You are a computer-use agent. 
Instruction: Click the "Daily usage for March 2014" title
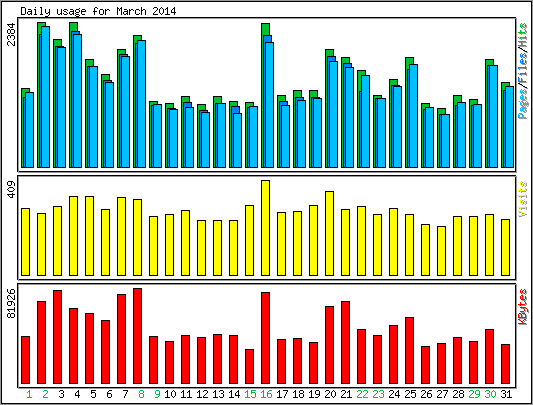click(98, 12)
